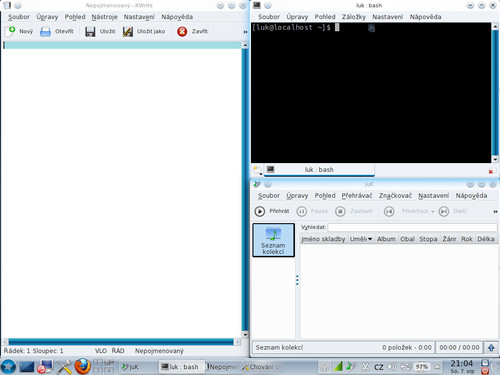Sort by Žánr column header
The height and width of the screenshot is (375, 500).
point(449,239)
